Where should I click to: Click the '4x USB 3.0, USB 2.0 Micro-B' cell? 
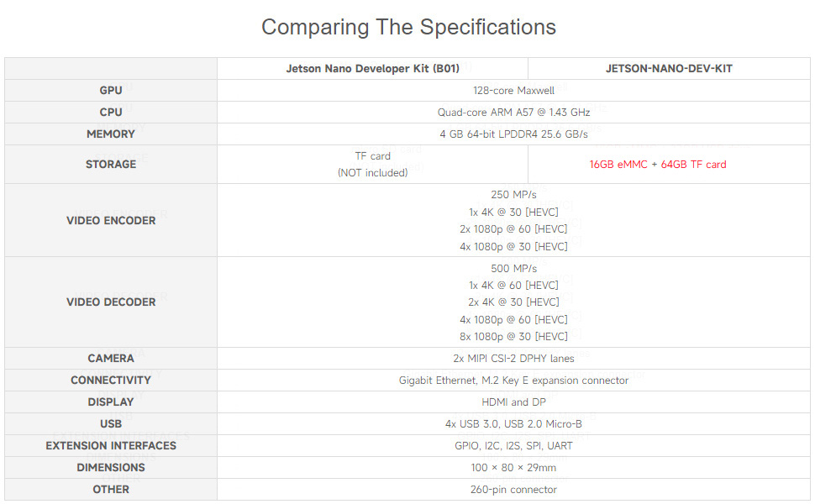[513, 424]
